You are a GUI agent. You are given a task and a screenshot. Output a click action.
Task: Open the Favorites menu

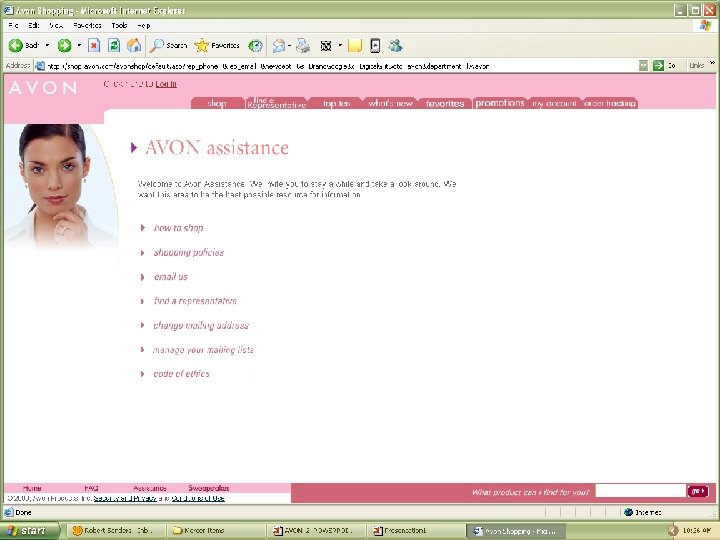[x=87, y=25]
